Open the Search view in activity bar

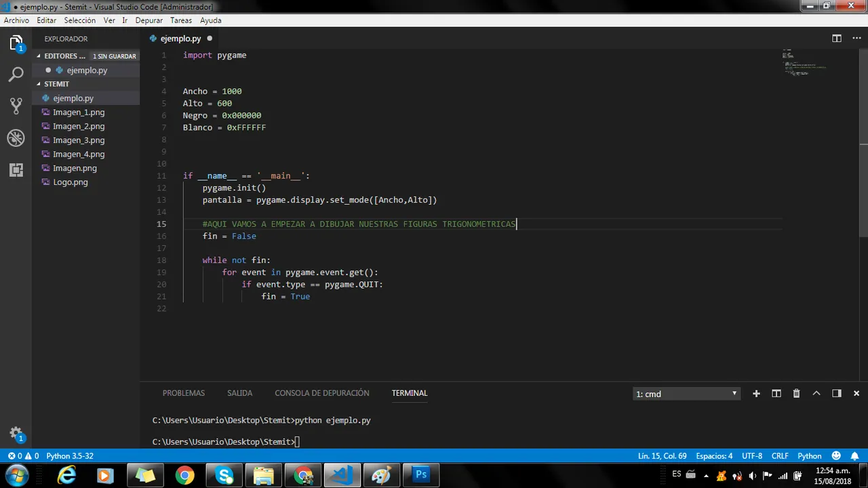click(16, 75)
